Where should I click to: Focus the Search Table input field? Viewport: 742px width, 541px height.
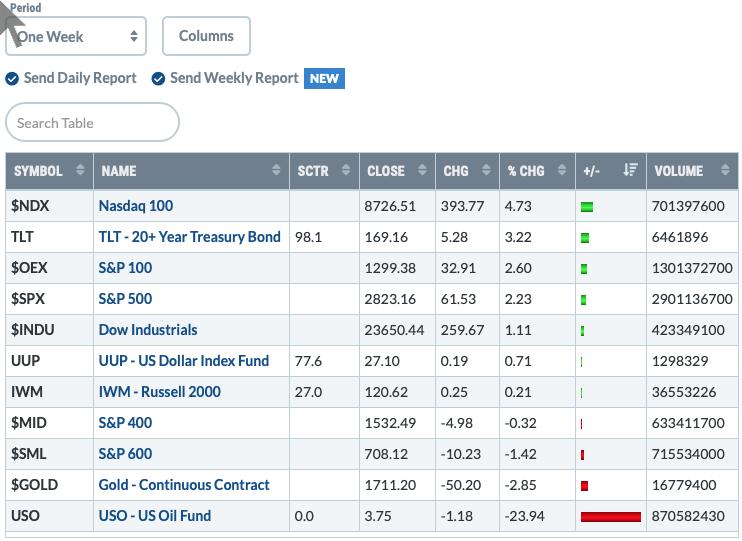point(92,123)
